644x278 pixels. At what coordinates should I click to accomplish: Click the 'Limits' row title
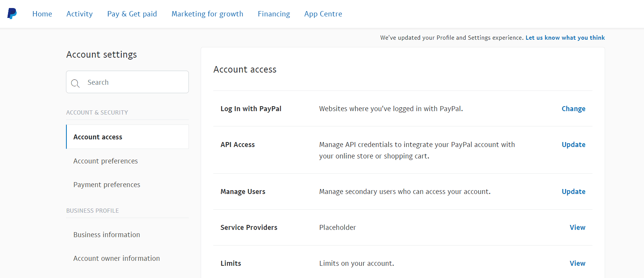[230, 263]
